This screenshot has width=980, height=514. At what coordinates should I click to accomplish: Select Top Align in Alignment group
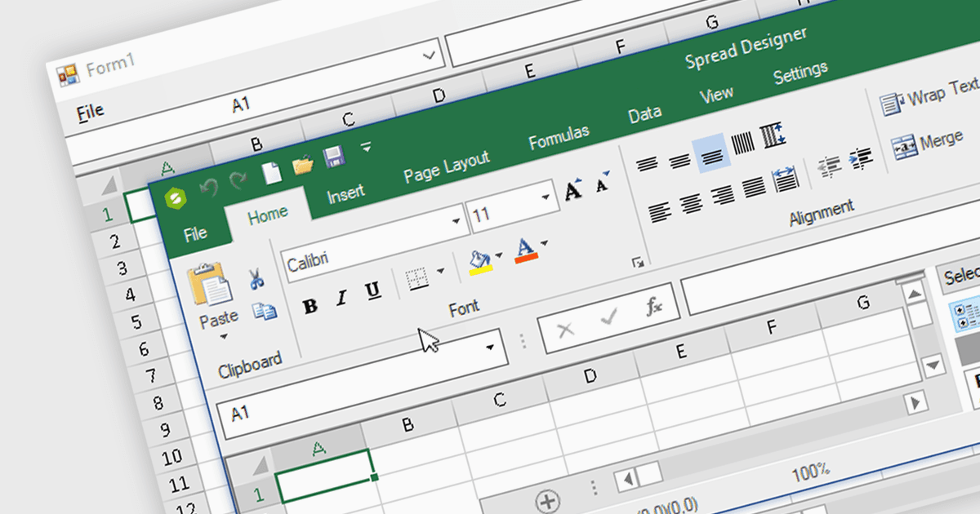pyautogui.click(x=647, y=164)
